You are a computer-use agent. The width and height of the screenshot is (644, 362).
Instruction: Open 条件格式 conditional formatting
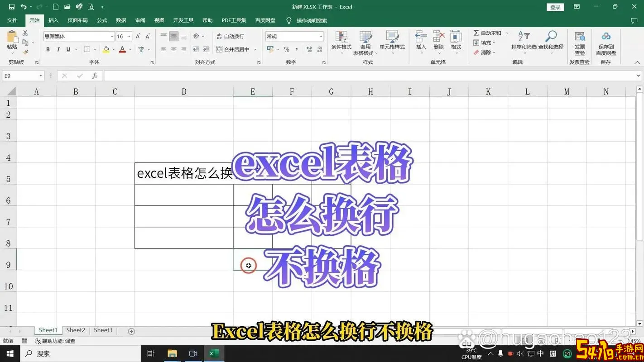tap(341, 43)
